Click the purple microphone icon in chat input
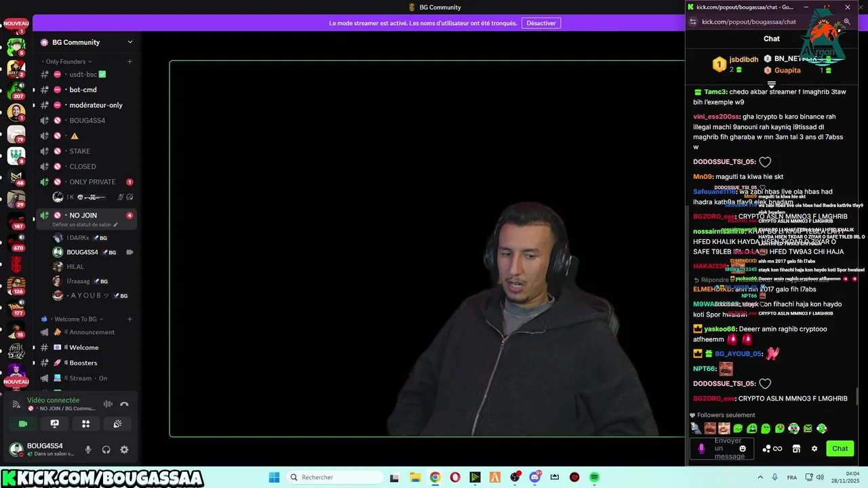Viewport: 868px width, 488px height. [701, 449]
